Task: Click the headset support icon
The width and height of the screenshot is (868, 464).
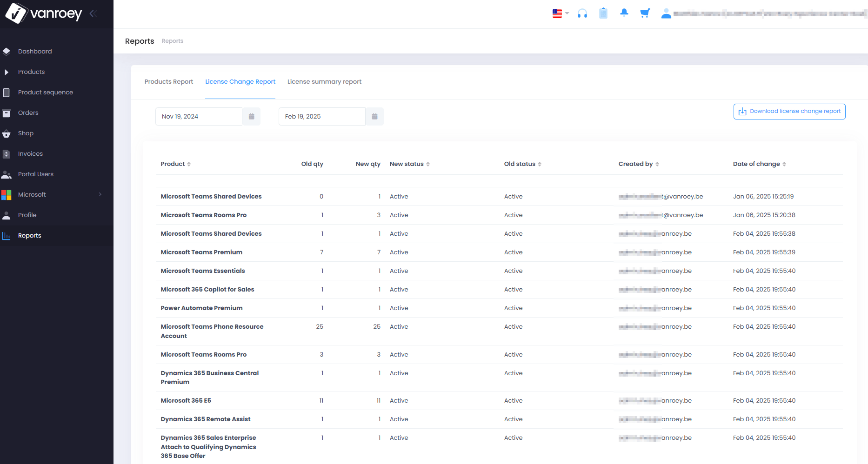Action: tap(582, 13)
